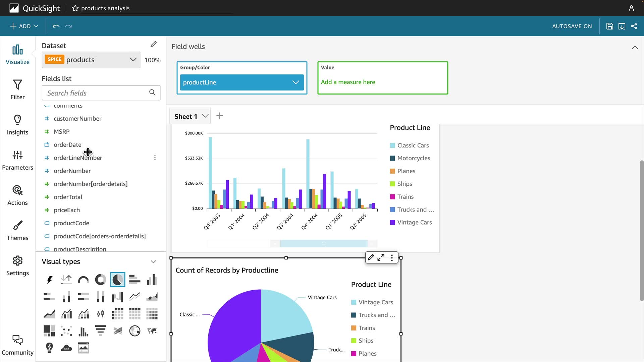This screenshot has height=362, width=644.
Task: Select the pie chart visual type
Action: pos(118,280)
